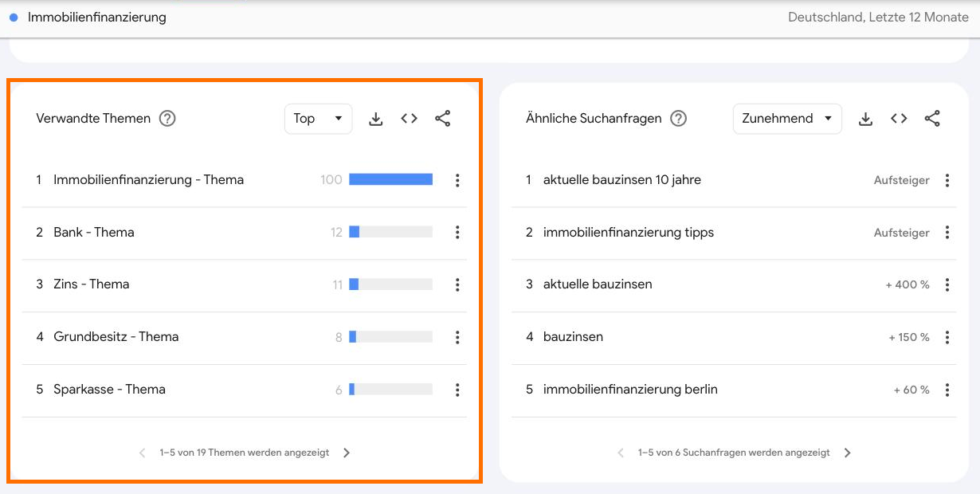980x494 pixels.
Task: Share the Ähnliche Suchanfragen card
Action: click(933, 119)
